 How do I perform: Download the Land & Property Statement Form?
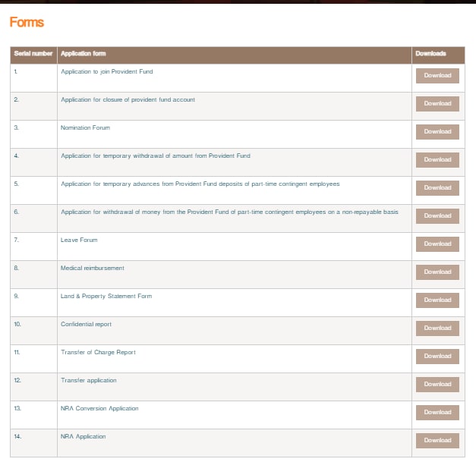click(x=437, y=300)
